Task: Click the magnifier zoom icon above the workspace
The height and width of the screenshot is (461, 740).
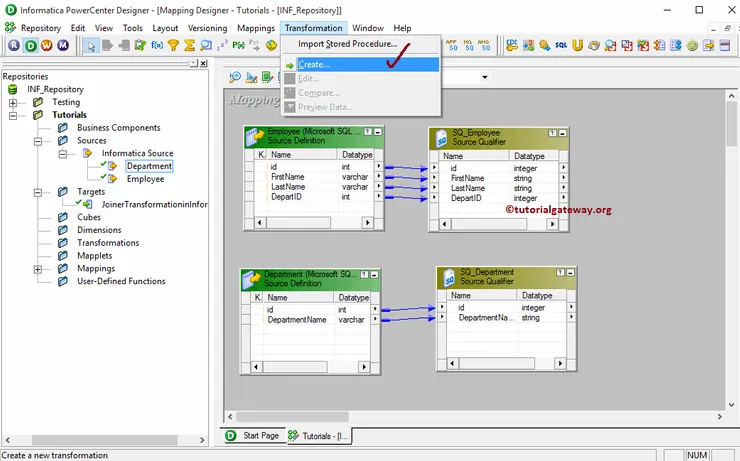Action: pos(235,77)
